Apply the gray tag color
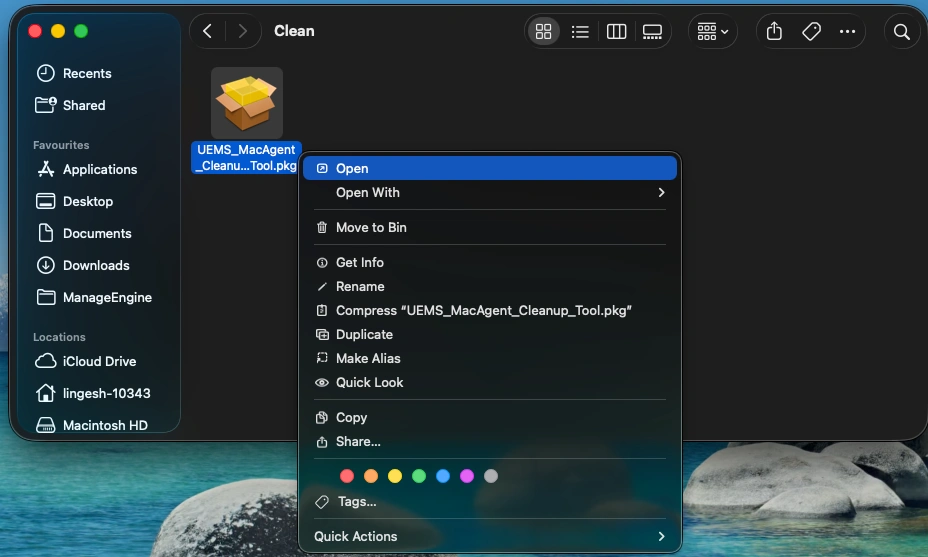Viewport: 928px width, 557px height. coord(491,476)
